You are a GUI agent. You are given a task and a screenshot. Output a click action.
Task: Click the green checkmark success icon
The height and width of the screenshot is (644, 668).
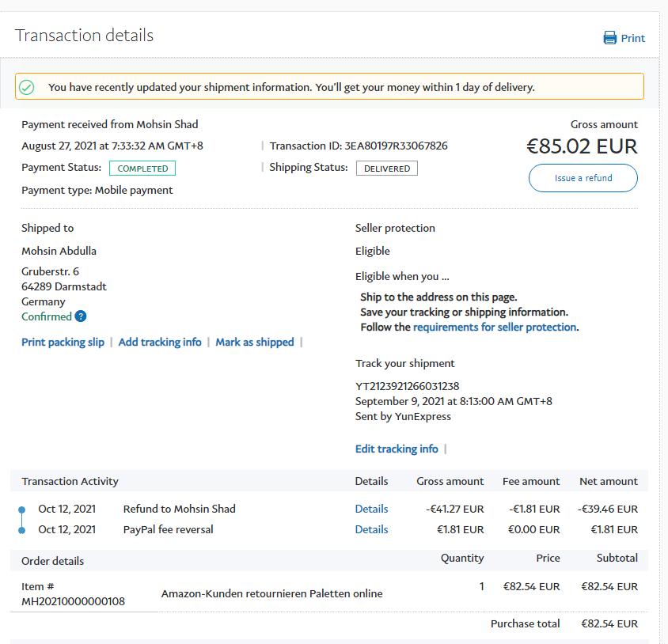27,87
